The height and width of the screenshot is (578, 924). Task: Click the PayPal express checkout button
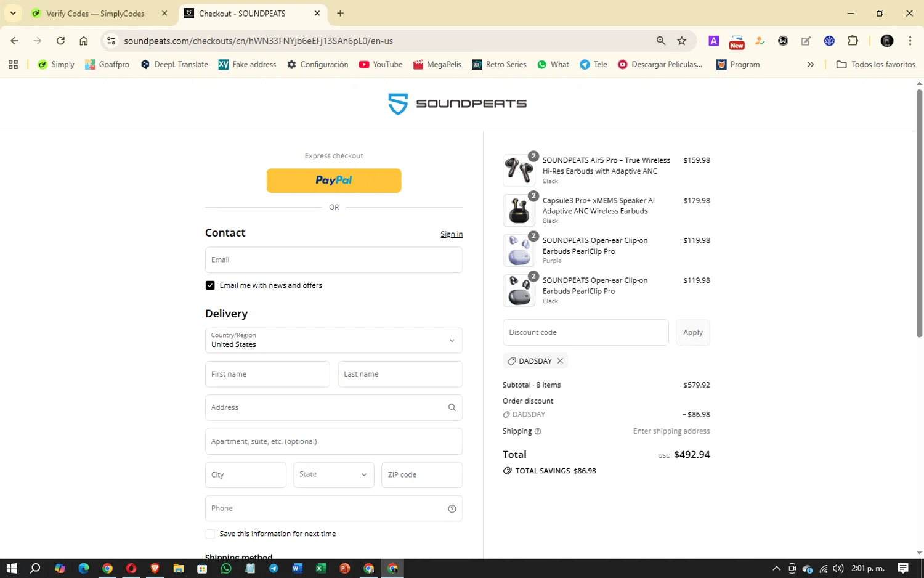(x=333, y=181)
